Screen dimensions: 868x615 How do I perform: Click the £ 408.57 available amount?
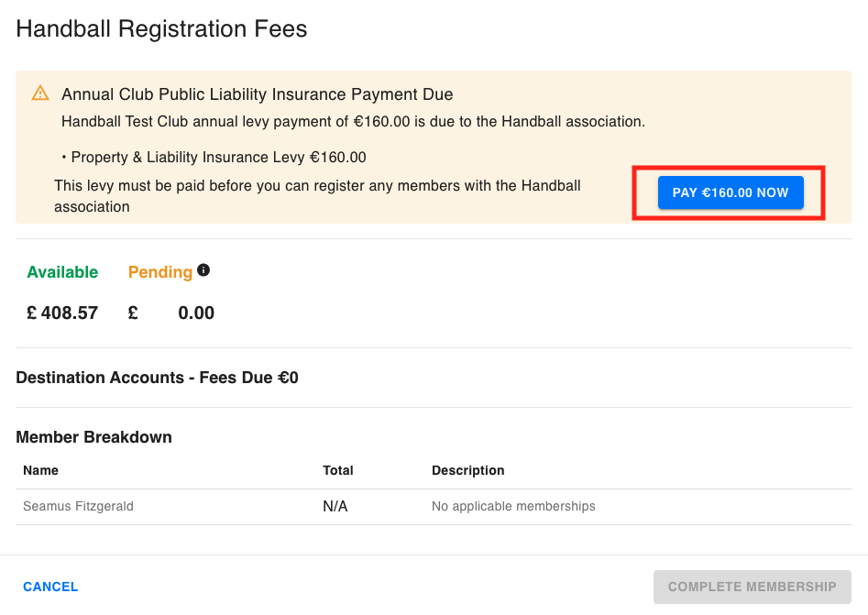[62, 313]
